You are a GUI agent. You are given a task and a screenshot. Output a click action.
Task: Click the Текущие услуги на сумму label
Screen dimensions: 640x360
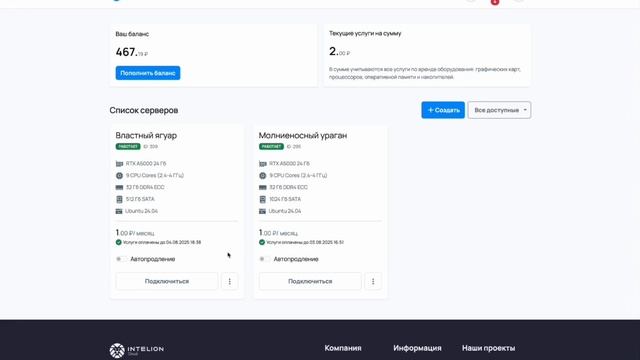tap(365, 33)
